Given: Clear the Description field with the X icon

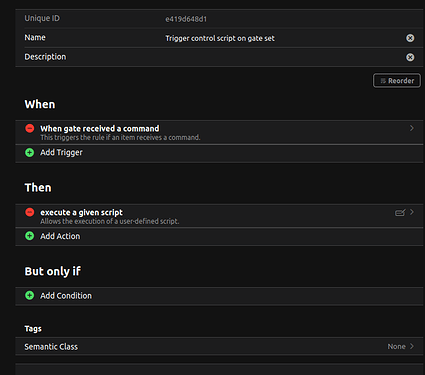Looking at the screenshot, I should coord(410,57).
